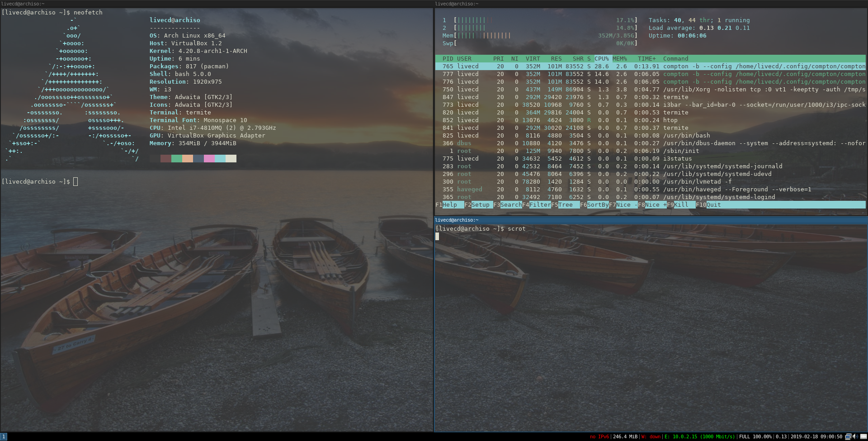Click F4 Filter in htop

click(x=537, y=205)
